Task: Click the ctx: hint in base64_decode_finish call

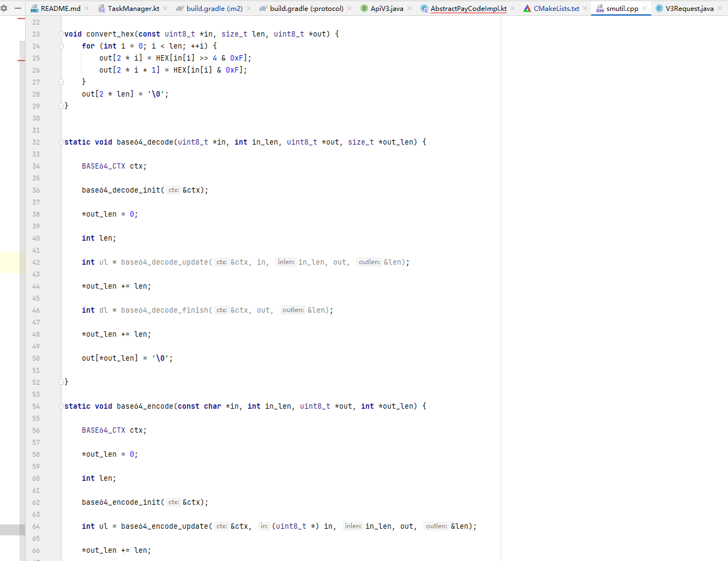Action: click(221, 310)
